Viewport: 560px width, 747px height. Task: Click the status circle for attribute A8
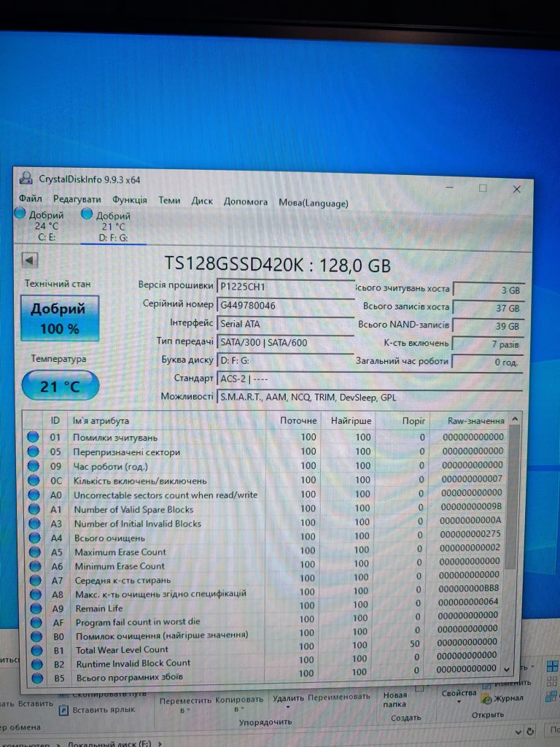point(36,594)
